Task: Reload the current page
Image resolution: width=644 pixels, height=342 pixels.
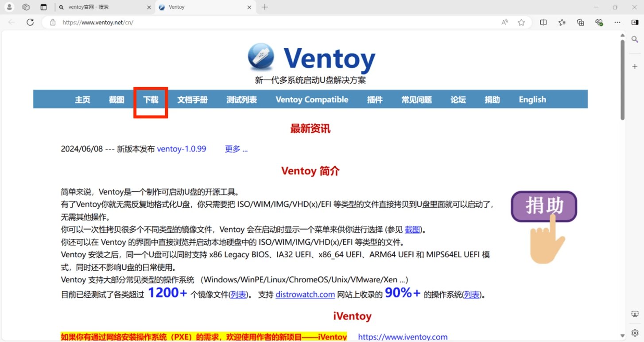Action: pos(30,22)
